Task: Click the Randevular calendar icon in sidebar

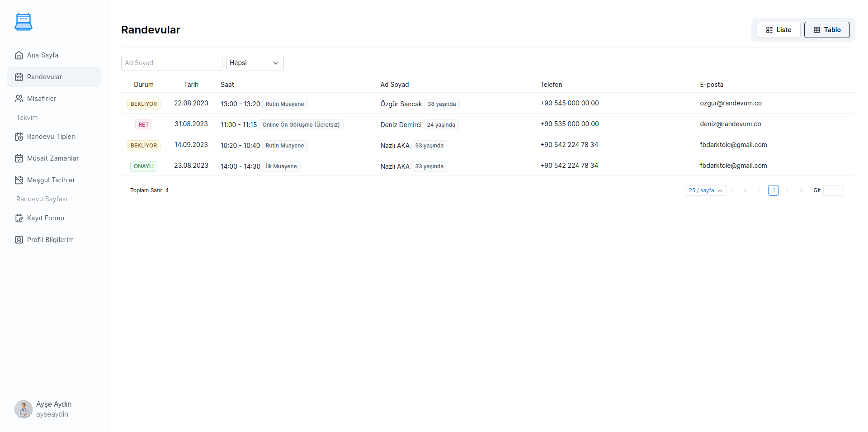Action: click(19, 77)
